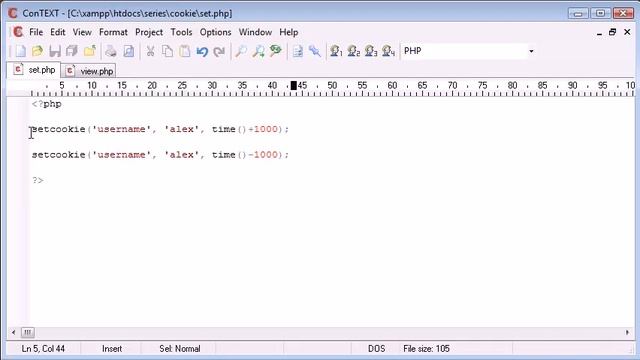Image resolution: width=640 pixels, height=360 pixels.
Task: Undo the last edit
Action: pos(202,51)
